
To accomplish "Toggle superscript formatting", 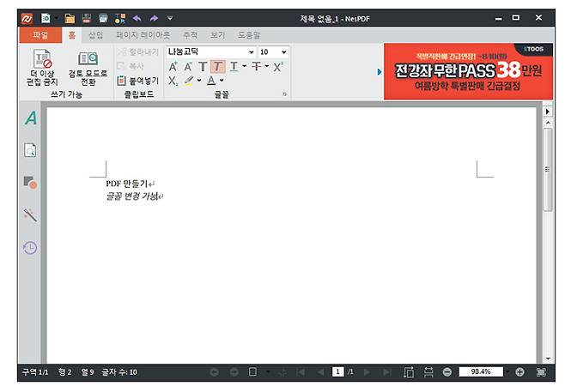I will (x=278, y=67).
